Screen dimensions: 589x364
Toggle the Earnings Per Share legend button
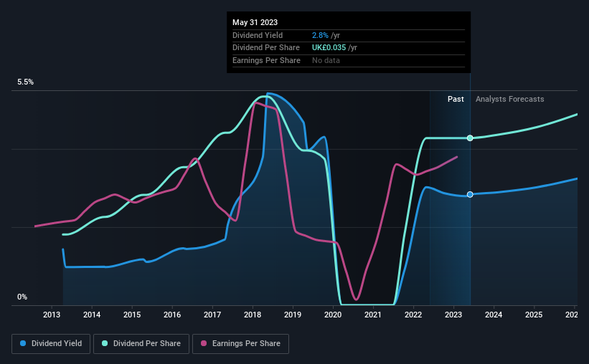[240, 343]
